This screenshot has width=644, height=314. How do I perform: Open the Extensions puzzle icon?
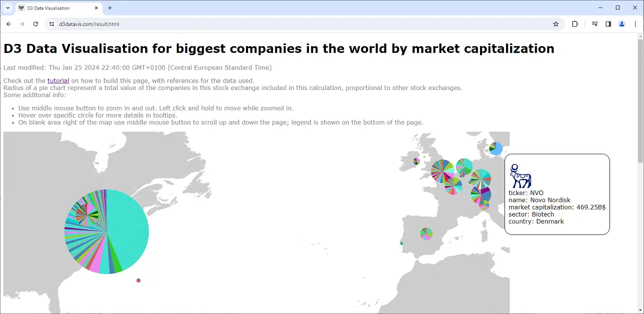click(574, 24)
